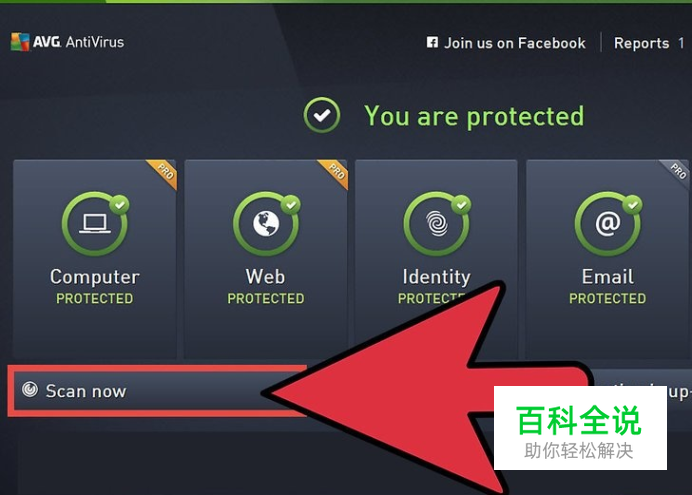
Task: Click AVG AntiVirus title text
Action: 78,42
